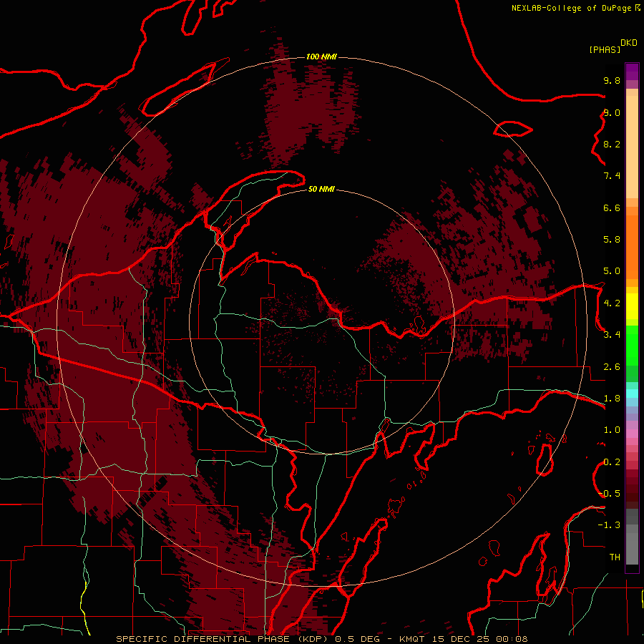Click the NEXLAB-College of DuPage label
644x644 pixels.
(x=571, y=8)
